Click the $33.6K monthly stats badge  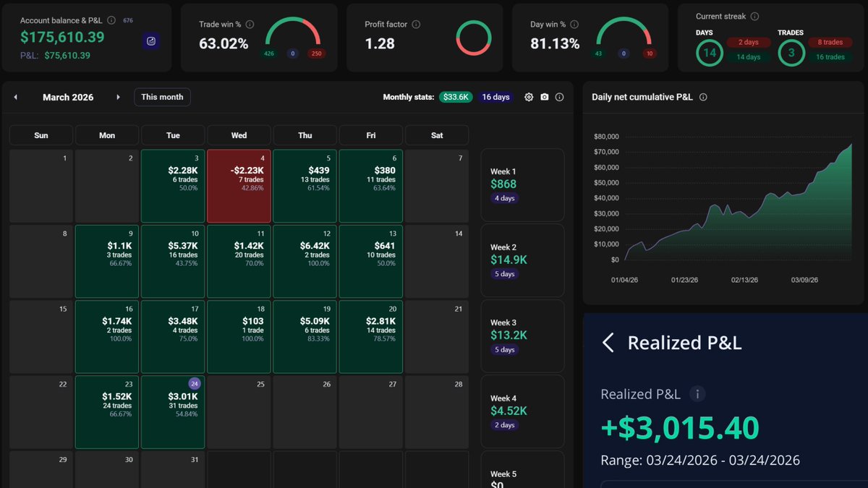coord(455,96)
